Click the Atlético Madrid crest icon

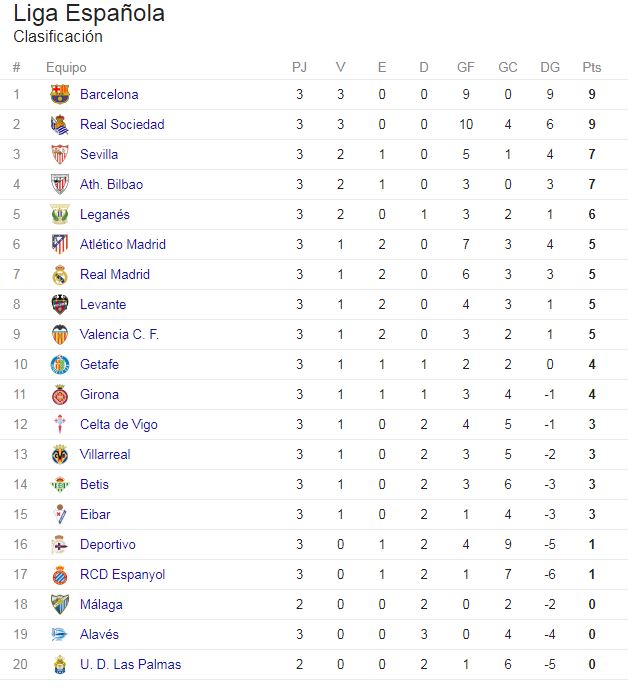coord(60,245)
